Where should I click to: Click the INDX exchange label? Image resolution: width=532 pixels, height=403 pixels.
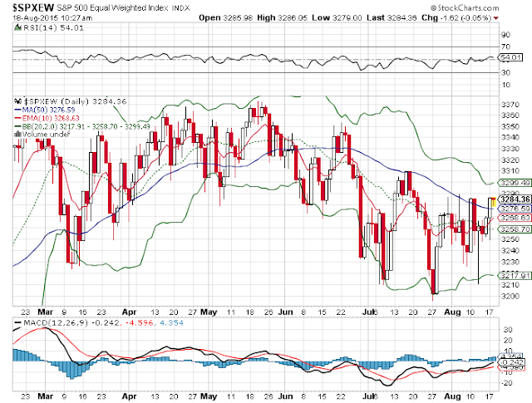181,7
